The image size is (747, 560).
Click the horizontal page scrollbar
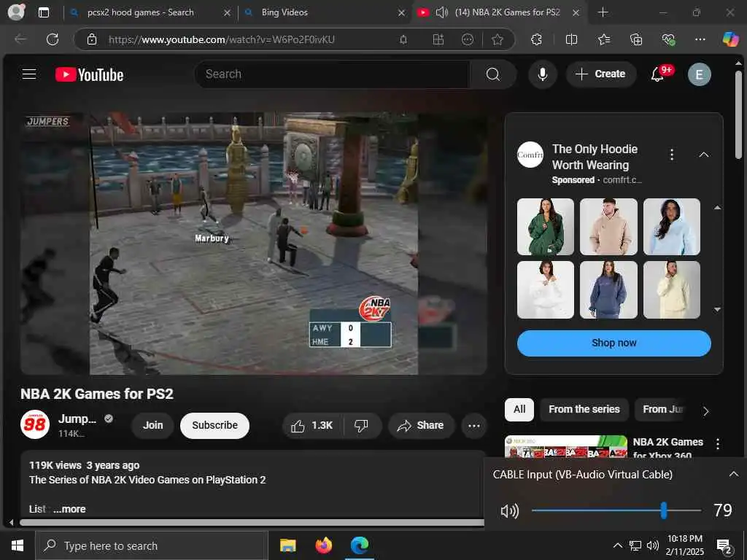[252, 522]
